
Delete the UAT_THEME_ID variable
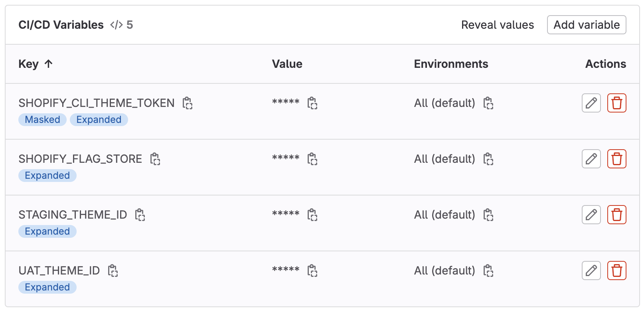(x=616, y=271)
